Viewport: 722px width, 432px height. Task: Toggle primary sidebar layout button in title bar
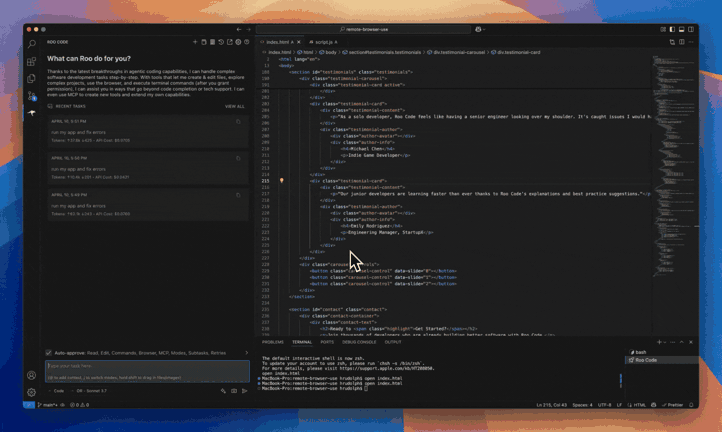[672, 29]
